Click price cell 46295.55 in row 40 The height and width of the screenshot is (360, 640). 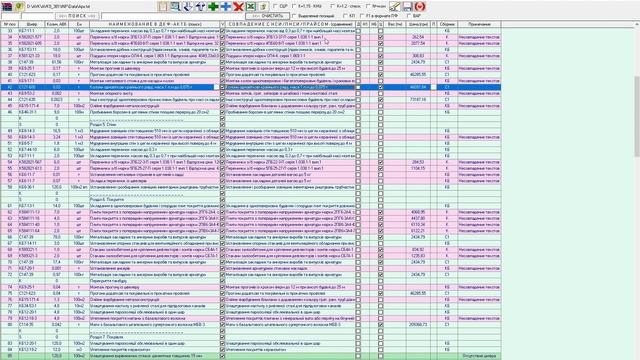(418, 75)
